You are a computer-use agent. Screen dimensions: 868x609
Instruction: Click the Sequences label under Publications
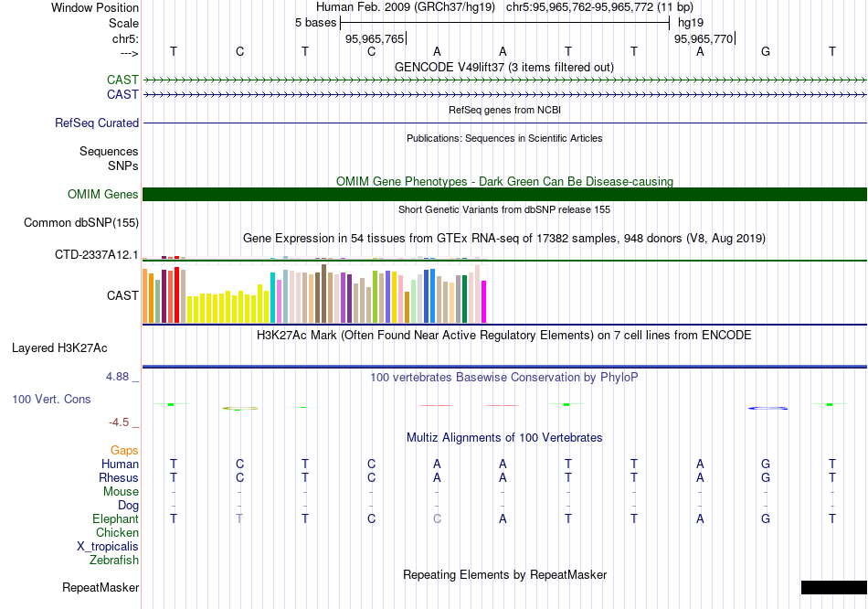109,151
